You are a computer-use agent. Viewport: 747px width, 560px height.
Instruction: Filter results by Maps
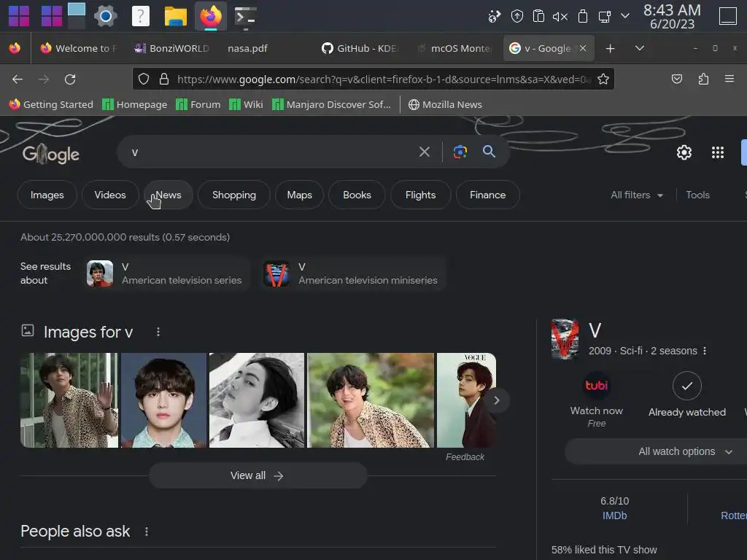pos(299,195)
